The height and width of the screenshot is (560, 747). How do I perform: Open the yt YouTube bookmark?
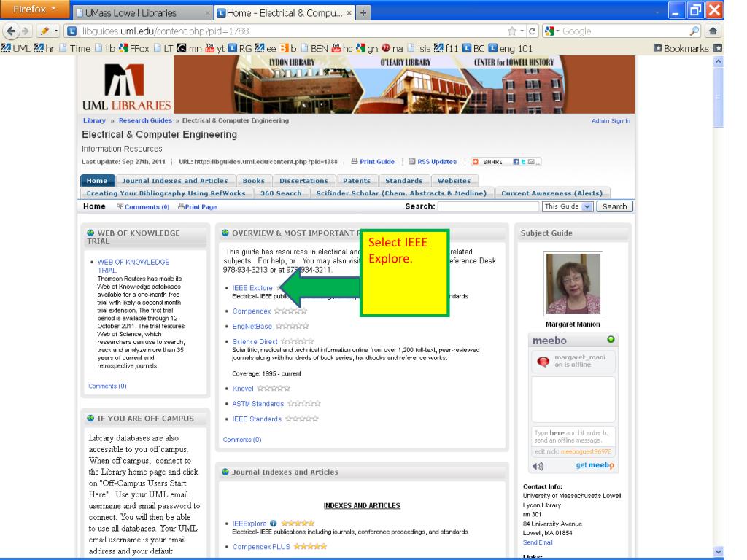coord(215,49)
